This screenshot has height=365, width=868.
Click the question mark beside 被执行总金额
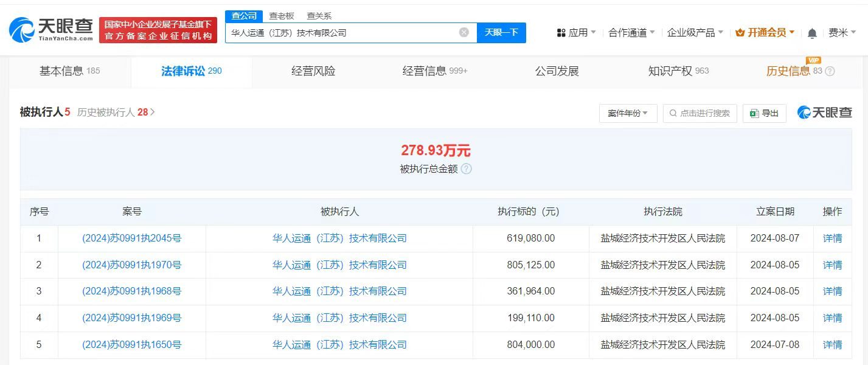pos(466,169)
